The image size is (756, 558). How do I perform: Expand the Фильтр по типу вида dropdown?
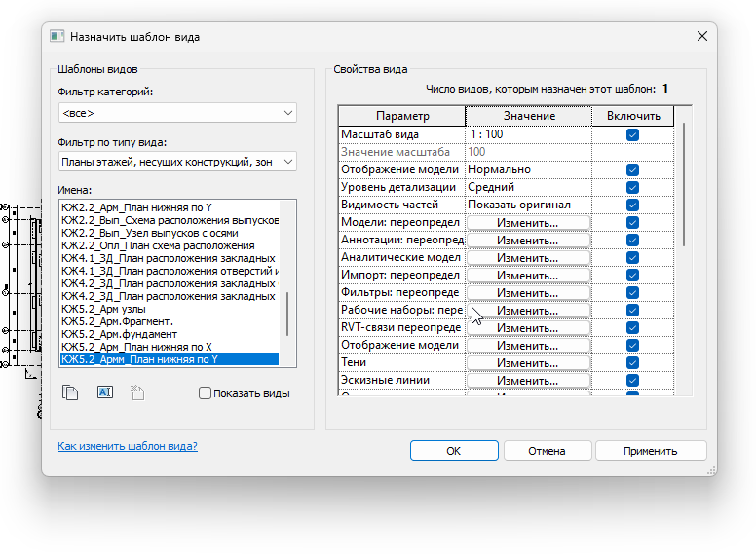point(177,162)
